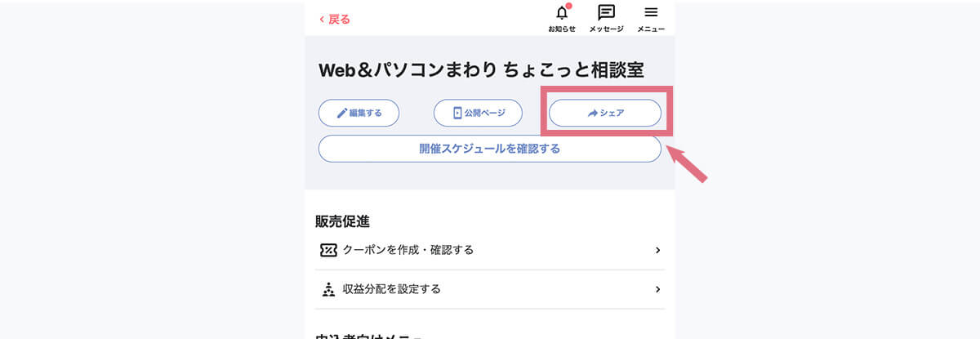Click the pencil icon for editing
The height and width of the screenshot is (339, 980).
[x=342, y=113]
